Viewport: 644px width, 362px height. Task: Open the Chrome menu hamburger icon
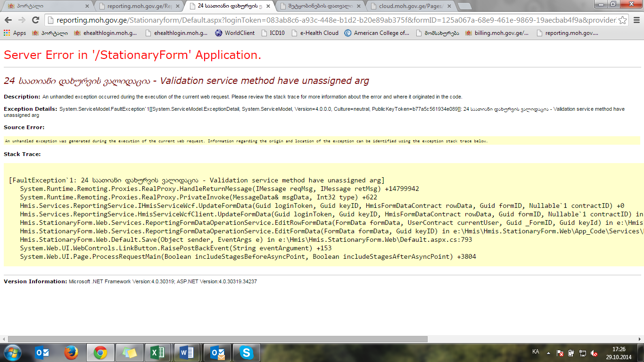(636, 20)
